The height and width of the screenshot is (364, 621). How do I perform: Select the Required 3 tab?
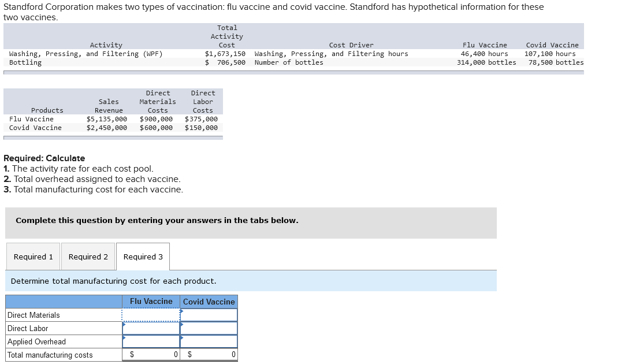143,256
